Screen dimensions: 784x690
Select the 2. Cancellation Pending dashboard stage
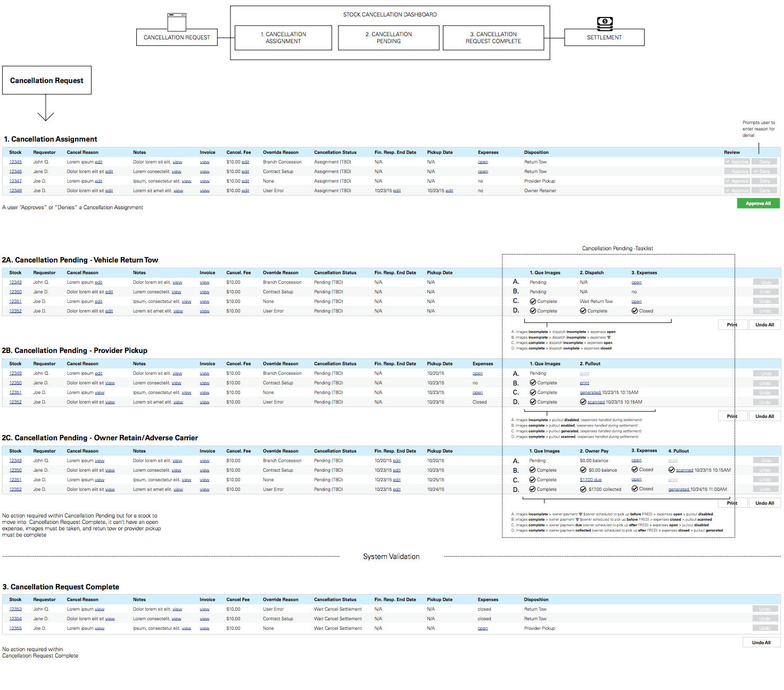click(389, 38)
